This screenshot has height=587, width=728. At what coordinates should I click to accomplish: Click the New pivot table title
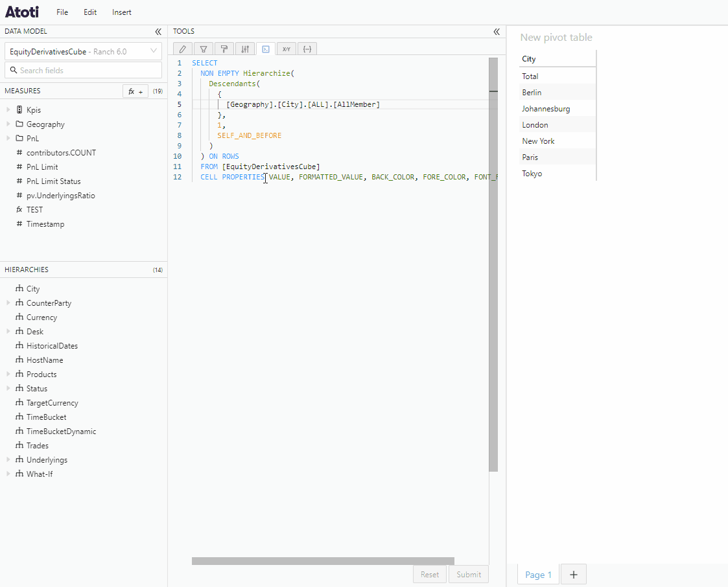556,38
